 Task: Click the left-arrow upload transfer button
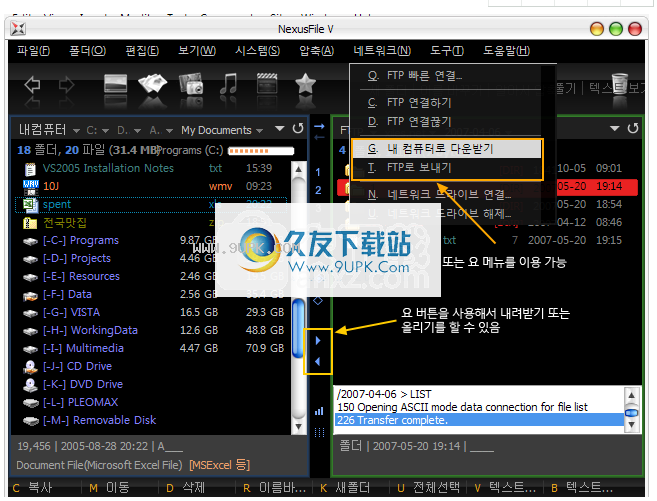(x=318, y=362)
